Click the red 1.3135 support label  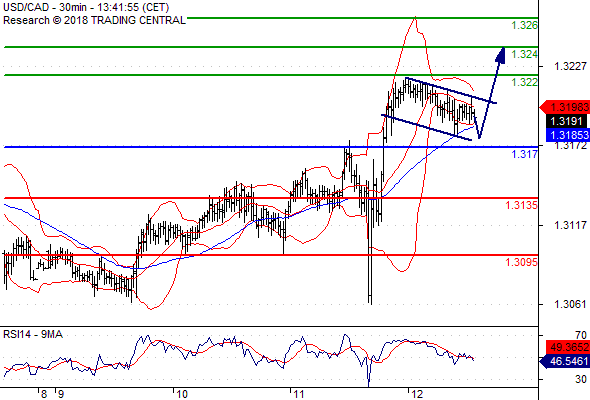[522, 205]
